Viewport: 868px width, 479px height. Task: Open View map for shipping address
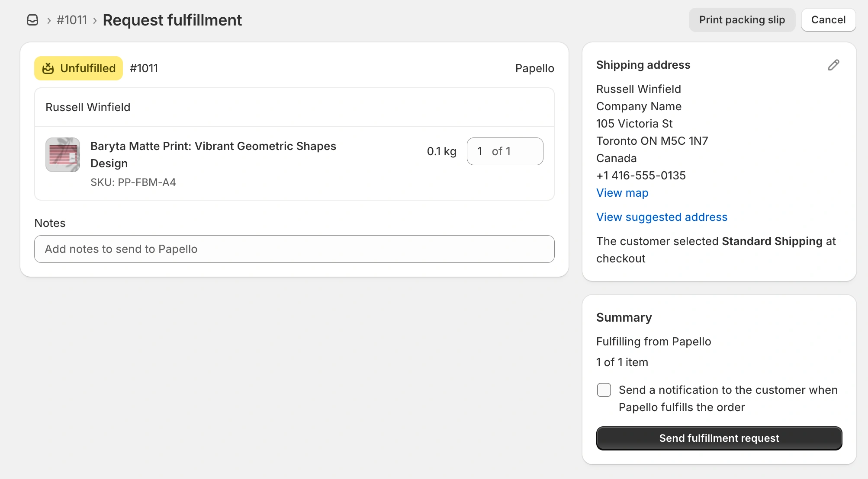coord(622,193)
